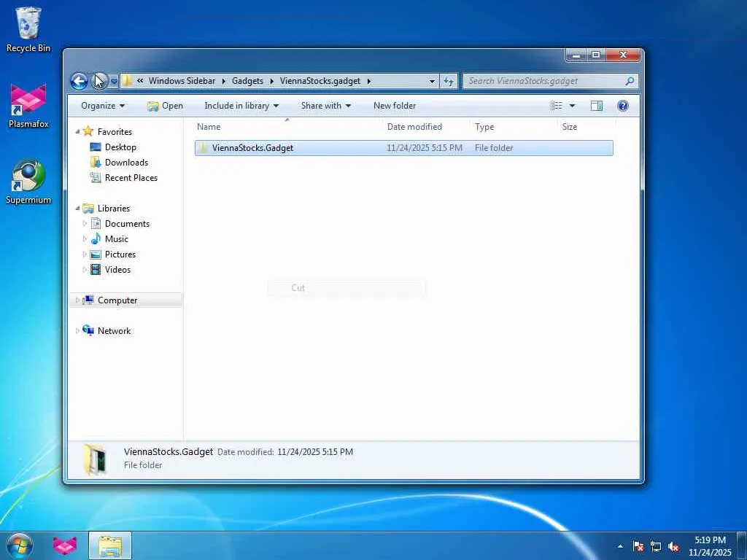The width and height of the screenshot is (747, 560).
Task: Sort by Type column header
Action: point(514,127)
